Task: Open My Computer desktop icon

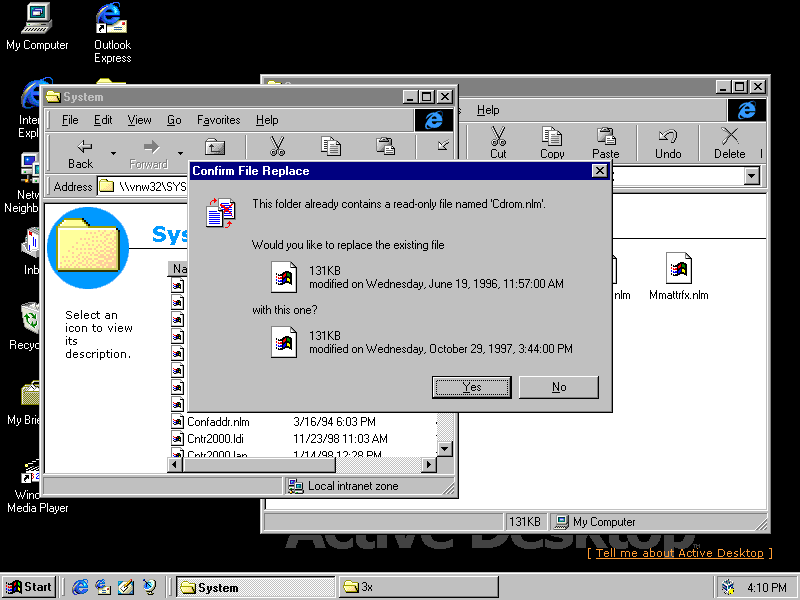Action: pyautogui.click(x=37, y=27)
